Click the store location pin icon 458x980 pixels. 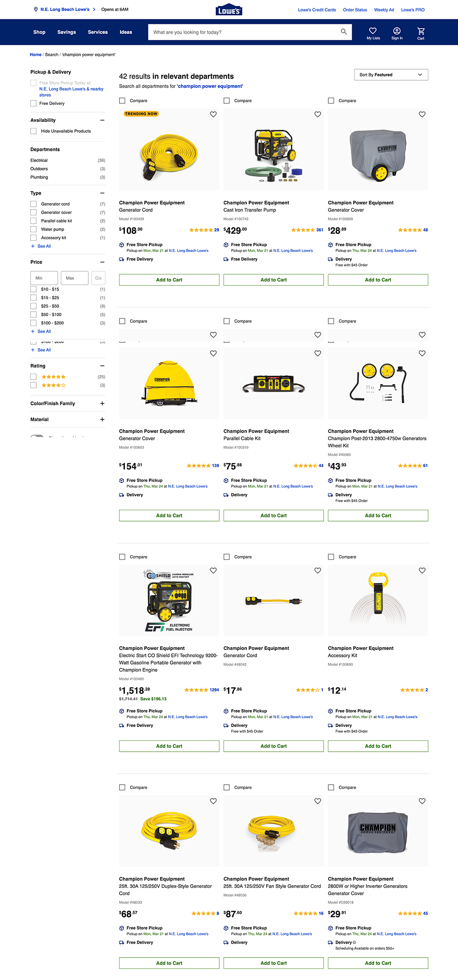pyautogui.click(x=36, y=9)
